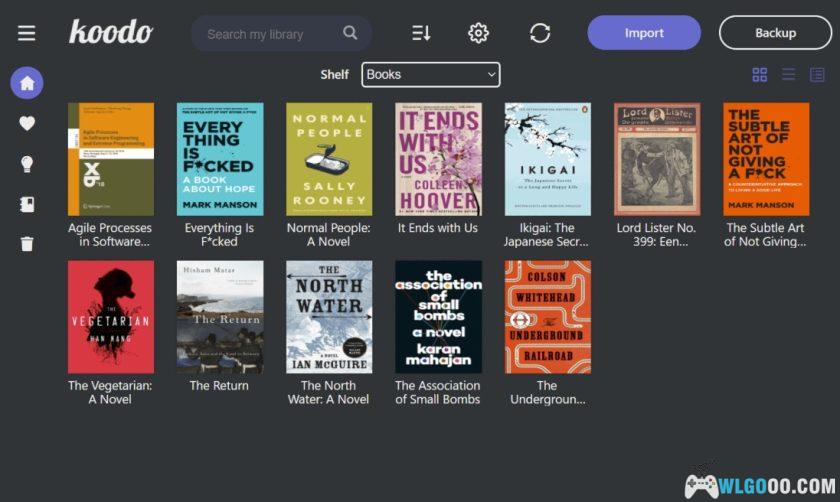Expand the Shelf dropdown showing Books
This screenshot has width=840, height=502.
point(430,75)
